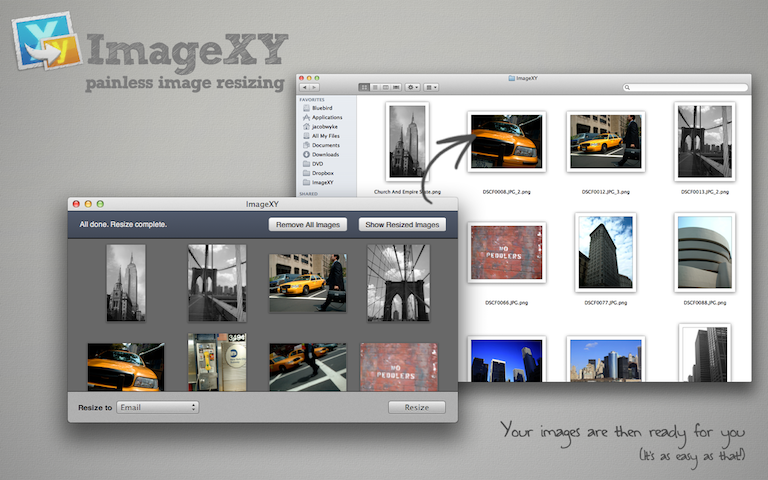Select the Guggenheim museum image in Finder
This screenshot has height=480, width=768.
pos(704,252)
